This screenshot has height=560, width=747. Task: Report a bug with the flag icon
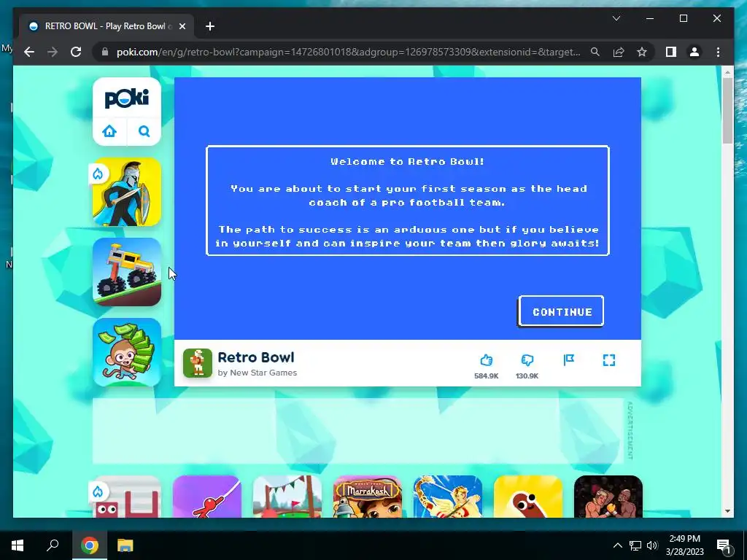coord(568,360)
